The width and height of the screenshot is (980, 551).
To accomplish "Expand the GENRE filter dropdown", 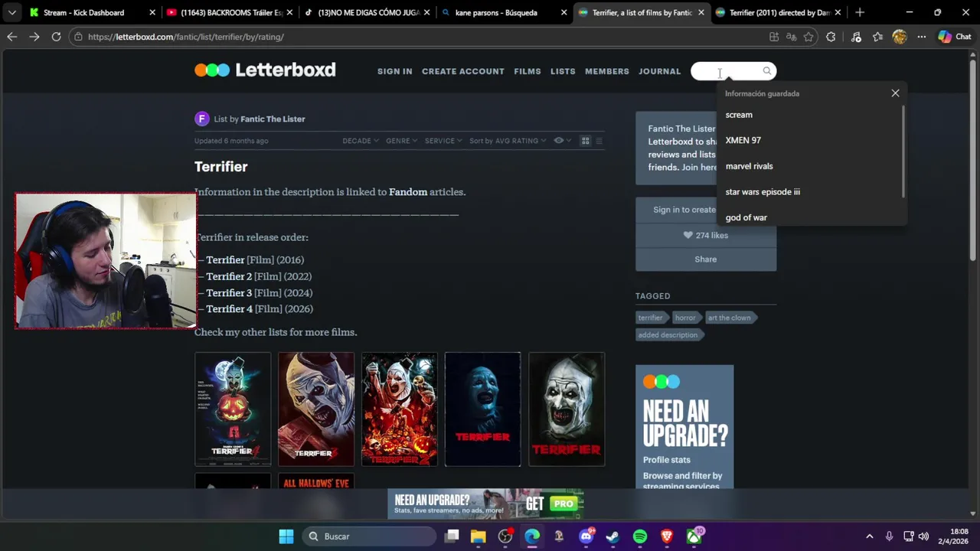I will (x=401, y=141).
